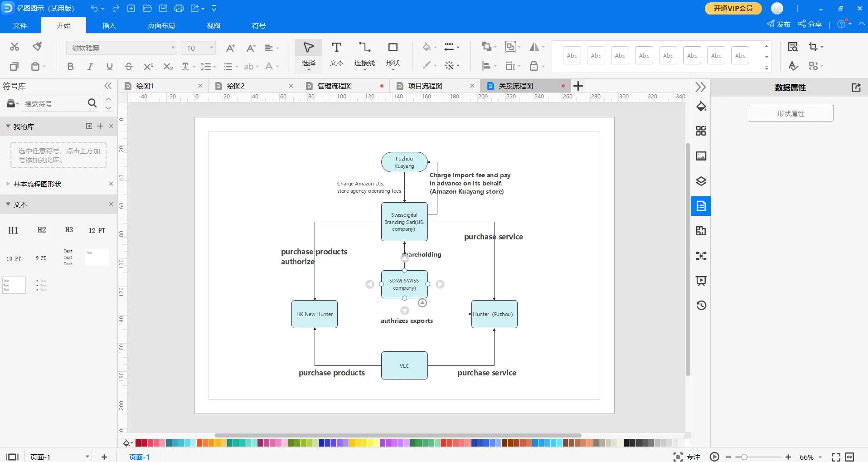Click the Cut scissors icon
This screenshot has height=462, width=868.
pyautogui.click(x=15, y=47)
